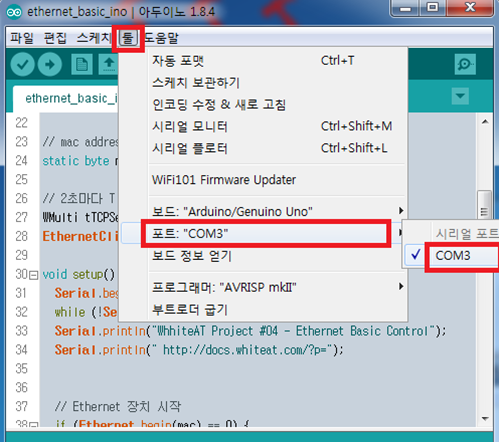Click the Arduino logo in title bar
Screen dimensions: 499x442
14,12
